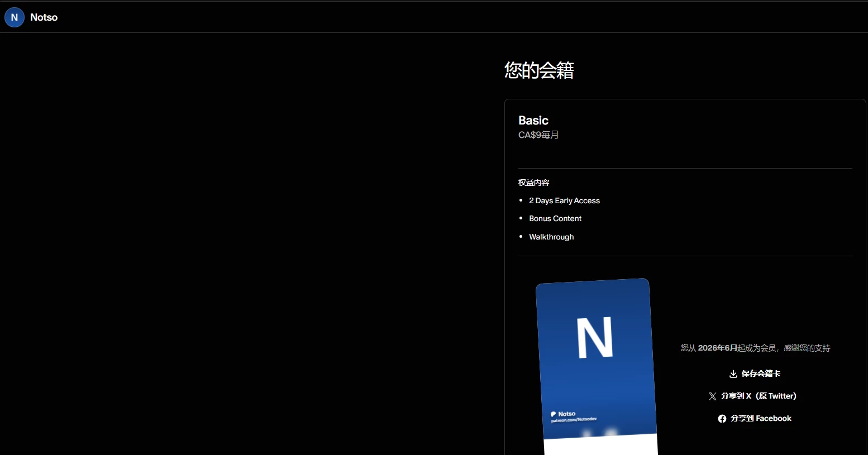Click the Patreon logo on membership card

553,414
